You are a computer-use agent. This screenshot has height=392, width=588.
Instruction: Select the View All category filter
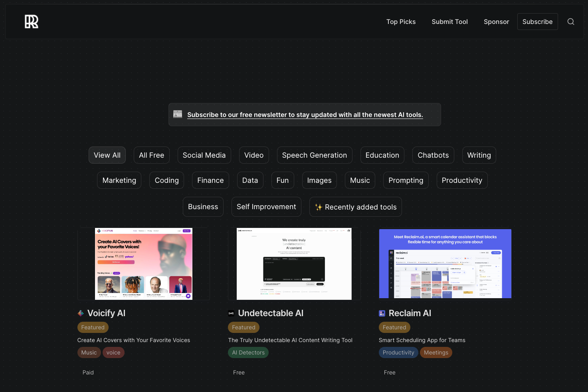click(x=107, y=155)
